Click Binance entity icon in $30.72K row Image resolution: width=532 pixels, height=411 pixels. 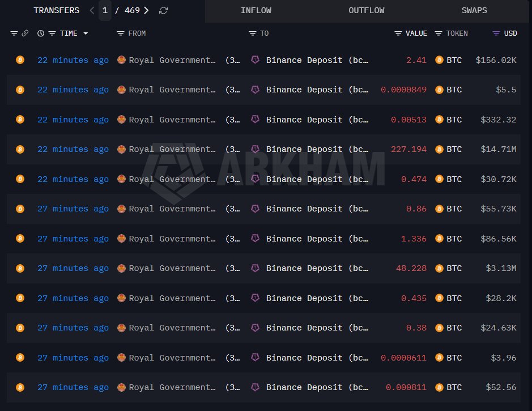[x=255, y=179]
